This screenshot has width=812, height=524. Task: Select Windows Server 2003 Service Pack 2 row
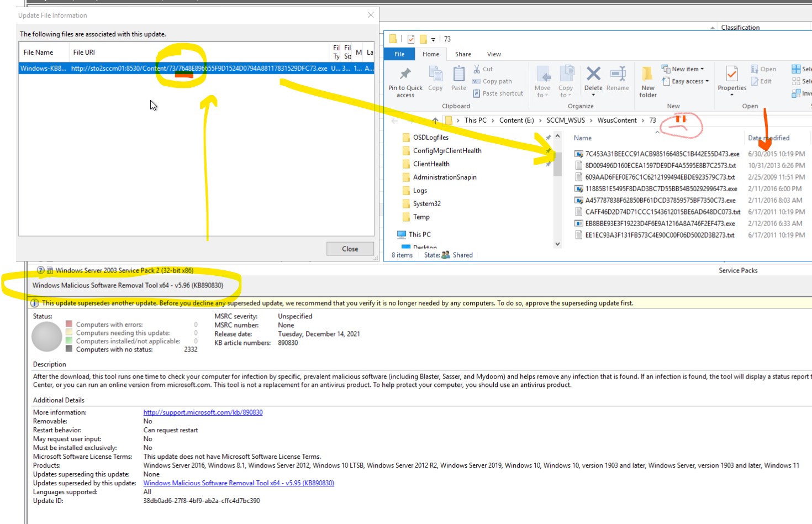pyautogui.click(x=124, y=271)
